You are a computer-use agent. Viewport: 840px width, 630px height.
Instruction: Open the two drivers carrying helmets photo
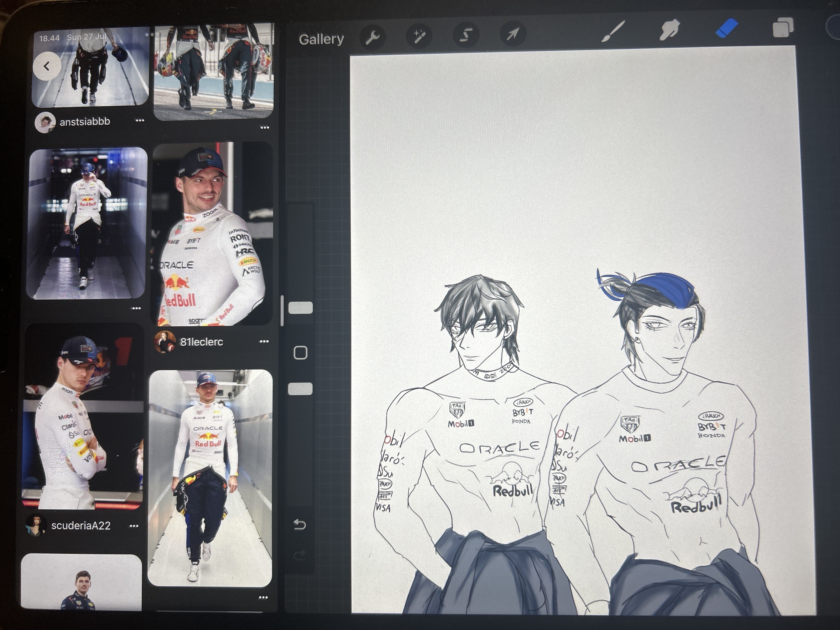(214, 72)
